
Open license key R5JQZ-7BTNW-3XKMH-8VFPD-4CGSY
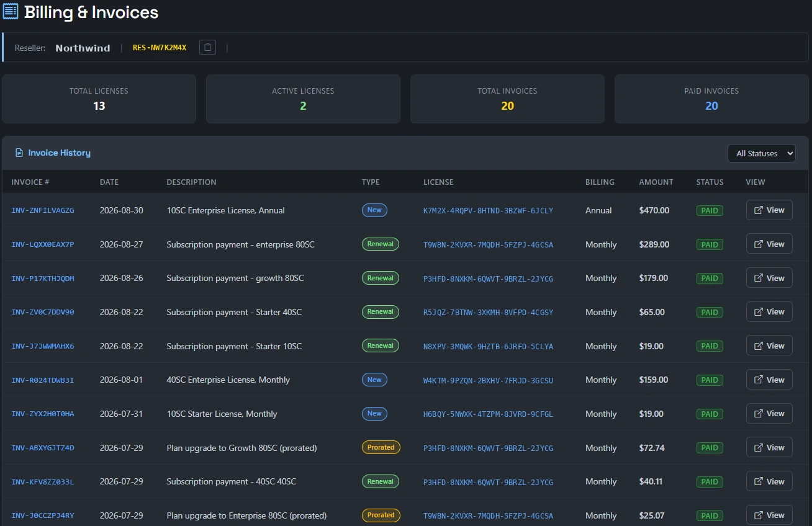tap(488, 313)
